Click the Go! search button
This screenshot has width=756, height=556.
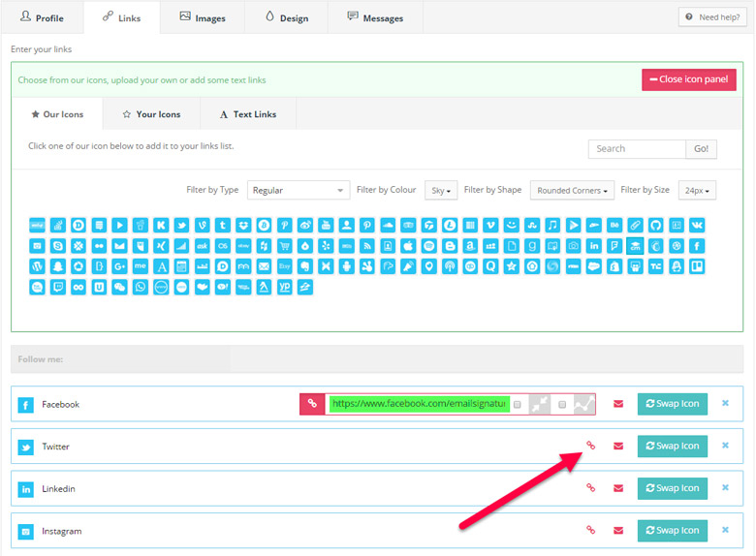coord(701,149)
